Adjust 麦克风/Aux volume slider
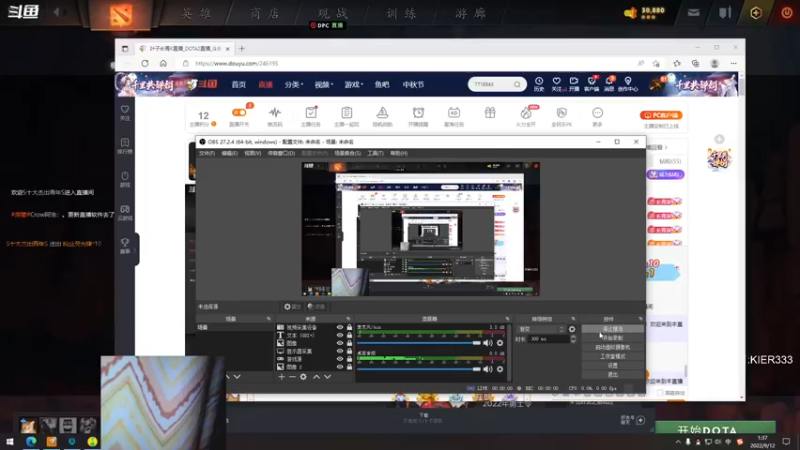Viewport: 800px width, 450px height. tap(418, 343)
